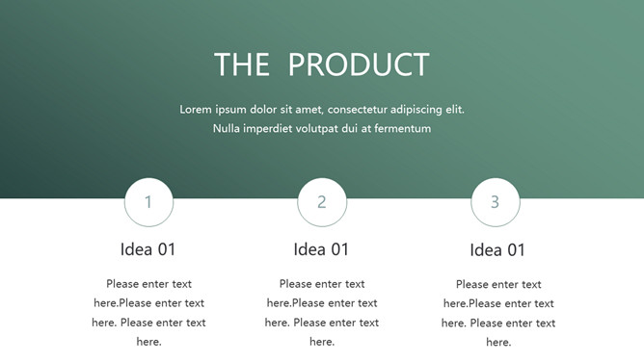
Task: Click final 'here.' line under third Idea
Action: [498, 342]
